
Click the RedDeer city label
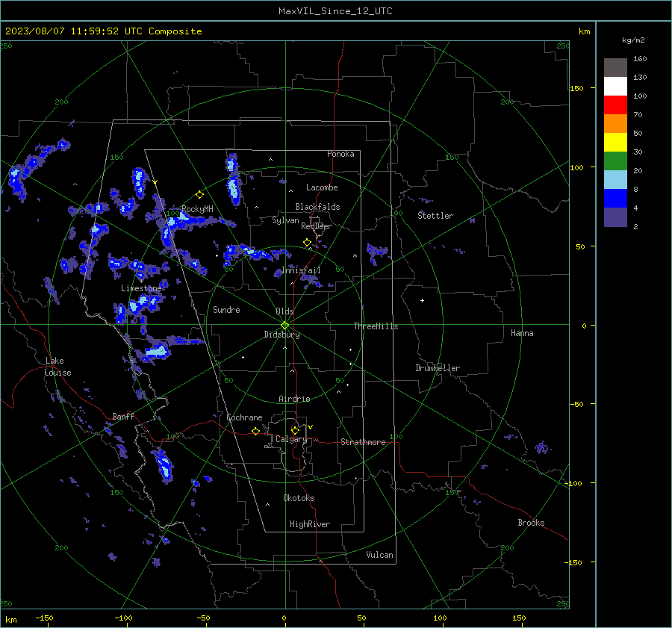(317, 226)
